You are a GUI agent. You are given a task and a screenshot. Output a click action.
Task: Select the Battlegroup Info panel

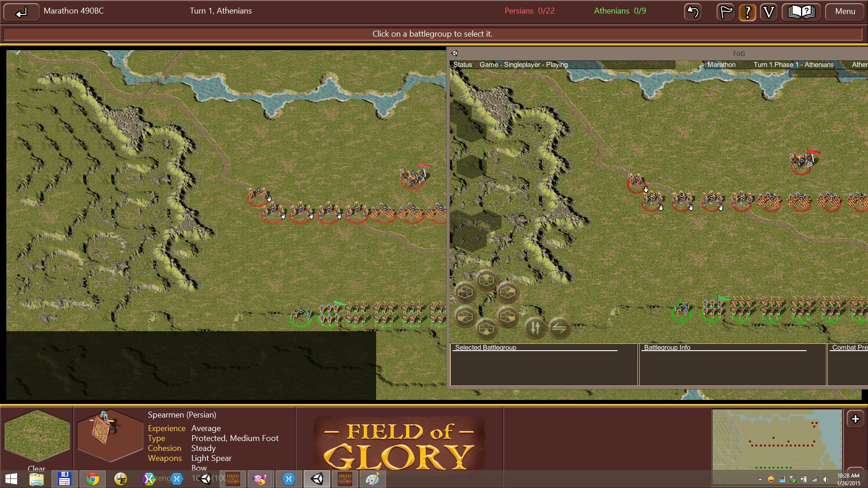point(732,365)
